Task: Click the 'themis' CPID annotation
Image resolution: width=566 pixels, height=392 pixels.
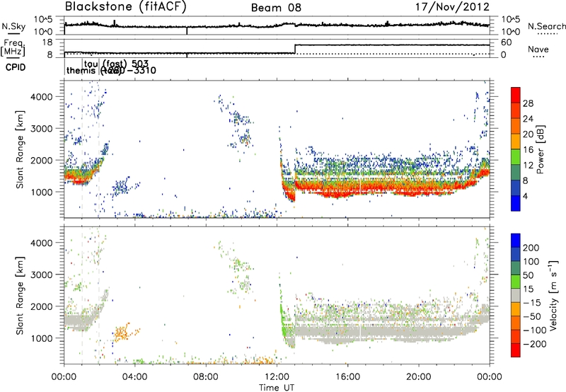Action: pyautogui.click(x=82, y=70)
